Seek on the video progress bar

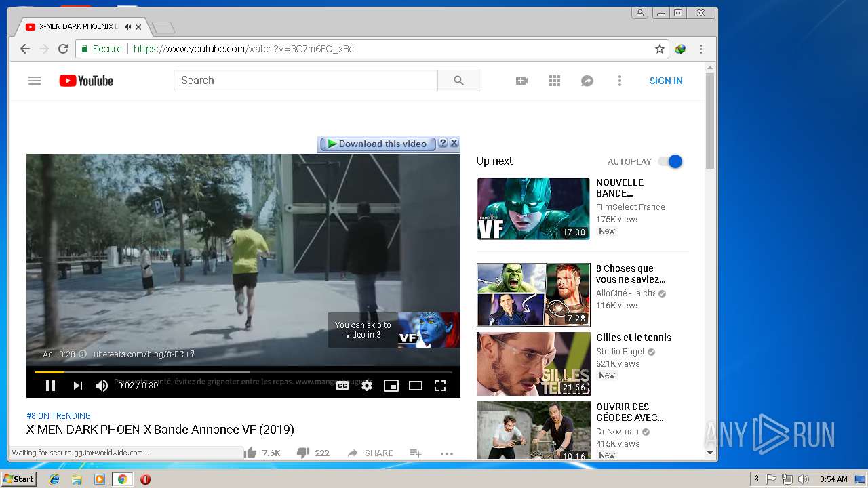(243, 372)
